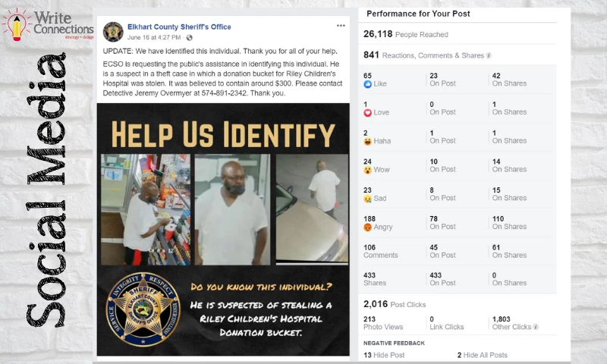Click info icon next to Other Clicks
Image resolution: width=607 pixels, height=364 pixels.
click(536, 327)
